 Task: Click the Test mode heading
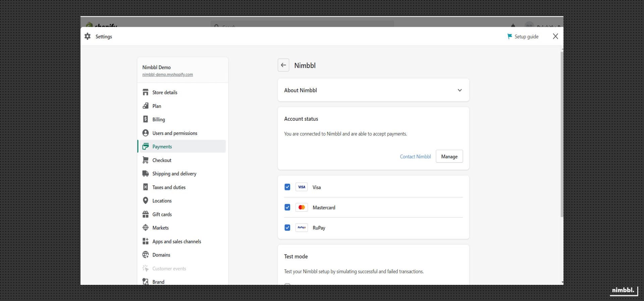296,256
